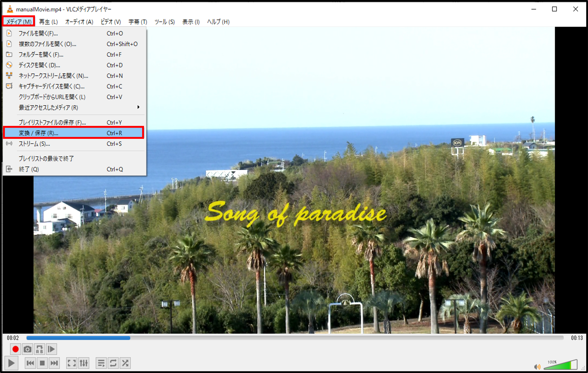Click the red record button
This screenshot has height=373, width=588.
(x=15, y=349)
